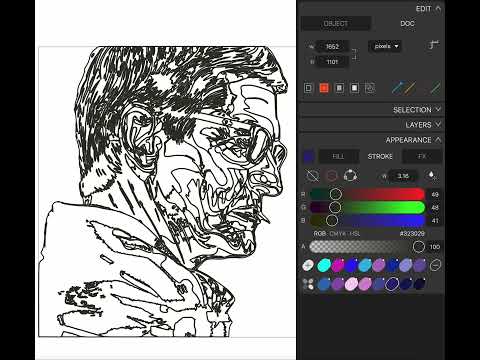Adjust the blue channel slider
Screen dimensions: 480x360
[x=367, y=220]
